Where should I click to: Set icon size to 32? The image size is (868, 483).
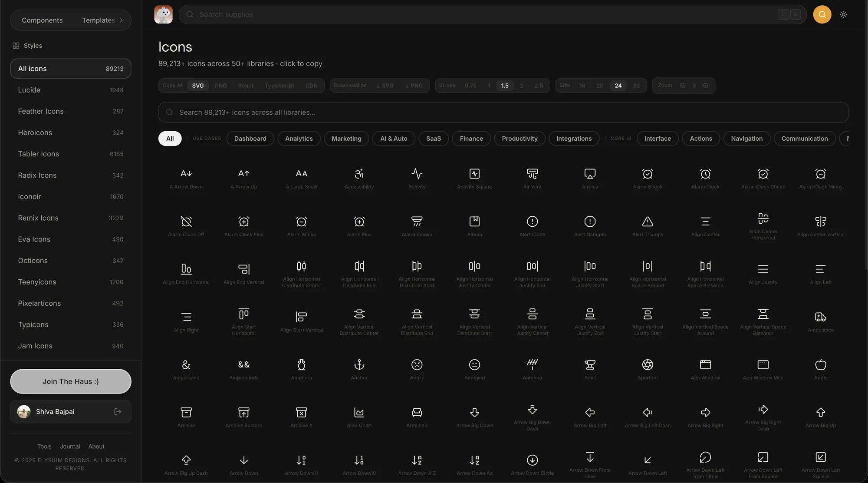point(636,86)
